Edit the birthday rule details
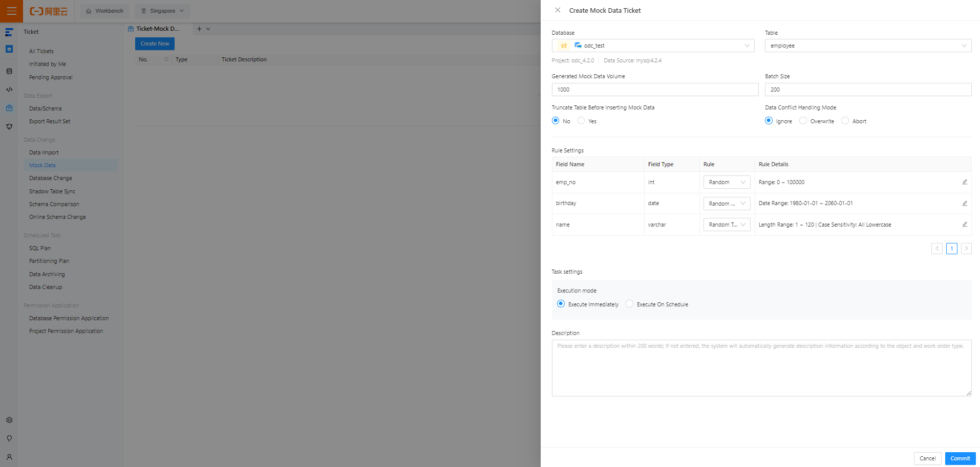 (x=965, y=204)
